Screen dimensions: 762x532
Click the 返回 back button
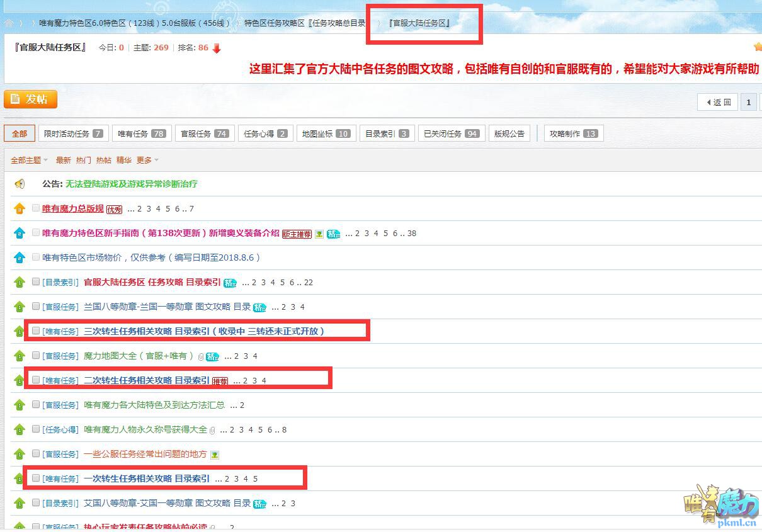coord(718,102)
